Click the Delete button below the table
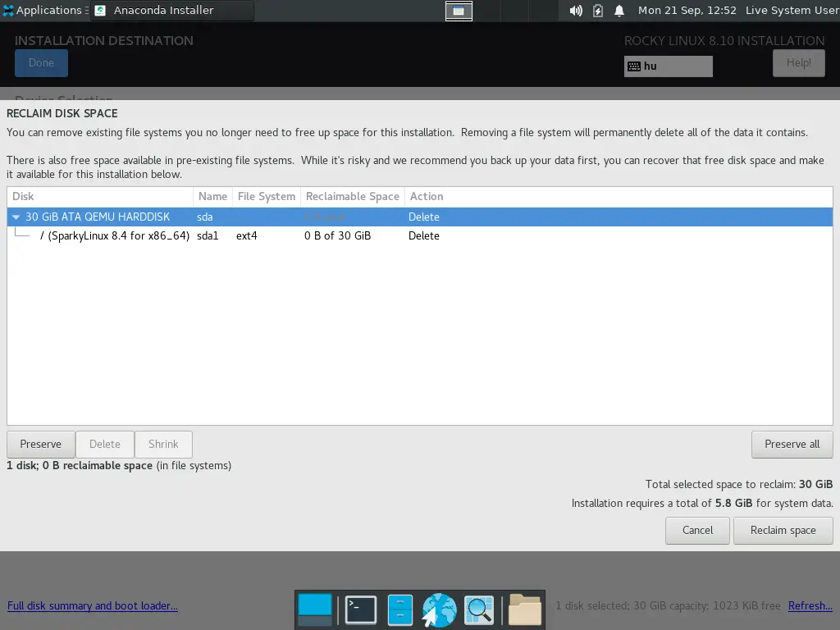The height and width of the screenshot is (630, 840). tap(105, 444)
